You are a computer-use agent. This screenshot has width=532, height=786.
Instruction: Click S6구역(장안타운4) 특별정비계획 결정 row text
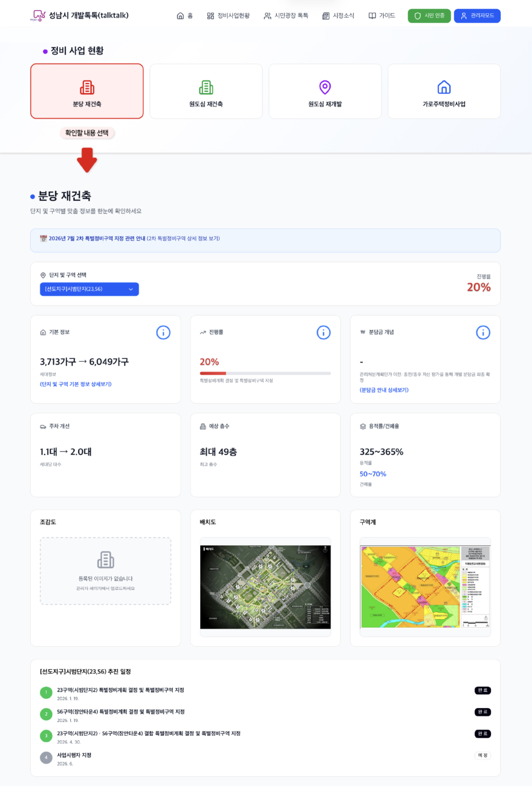[x=121, y=712]
